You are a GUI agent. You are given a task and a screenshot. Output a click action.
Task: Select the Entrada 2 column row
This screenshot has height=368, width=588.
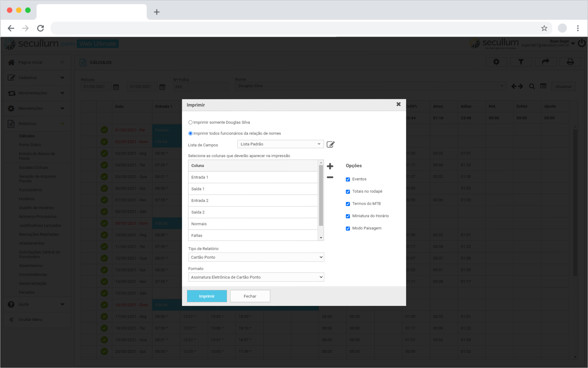253,200
